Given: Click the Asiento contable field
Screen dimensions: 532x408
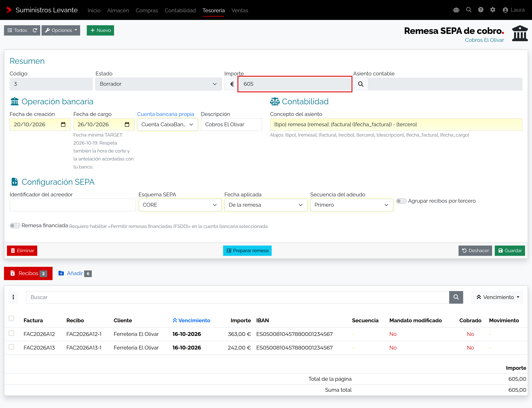Looking at the screenshot, I should 445,84.
